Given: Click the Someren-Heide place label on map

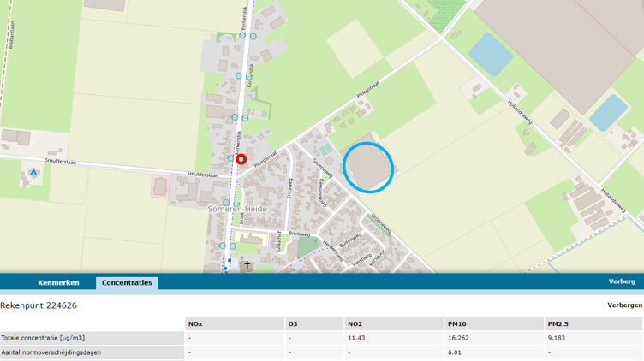Looking at the screenshot, I should pos(237,210).
